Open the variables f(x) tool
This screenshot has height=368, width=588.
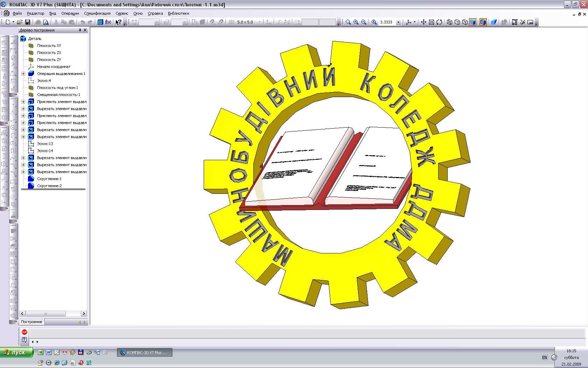tap(108, 22)
